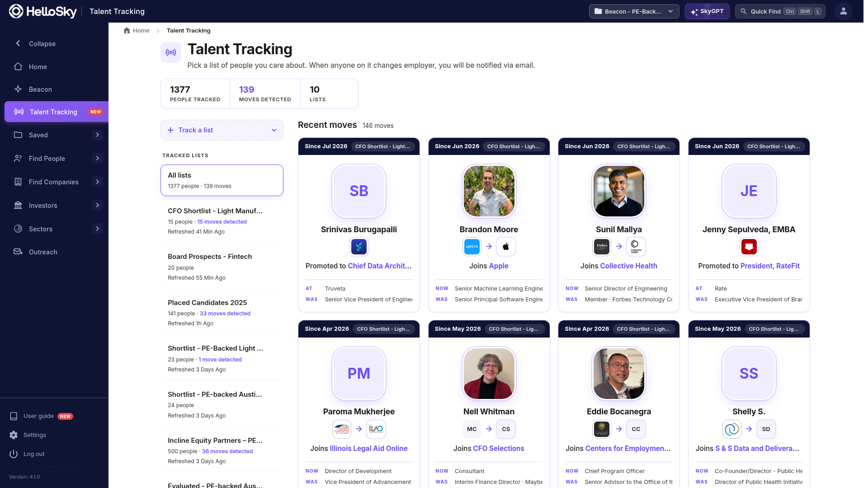Open Settings gear icon
Viewport: 868px width, 488px height.
click(x=14, y=435)
